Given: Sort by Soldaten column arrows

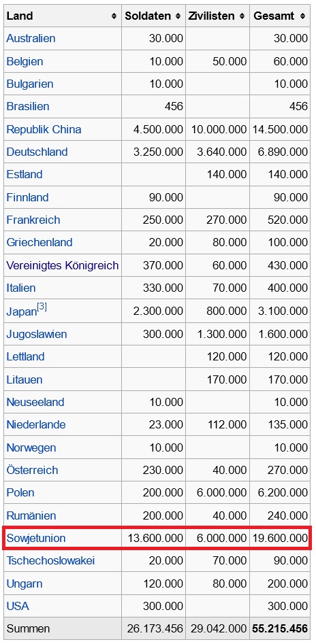Looking at the screenshot, I should coord(178,16).
